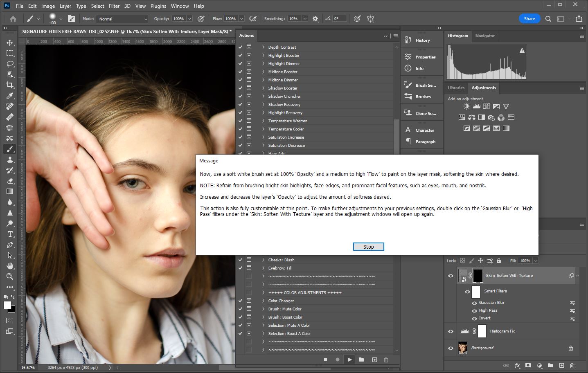
Task: Click the Share button
Action: point(529,18)
